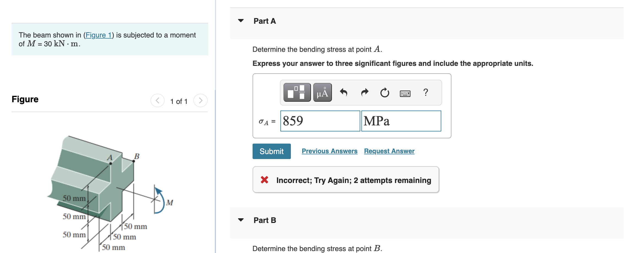Open the templates/fraction tool in the answer toolbar
The height and width of the screenshot is (253, 644).
click(297, 92)
